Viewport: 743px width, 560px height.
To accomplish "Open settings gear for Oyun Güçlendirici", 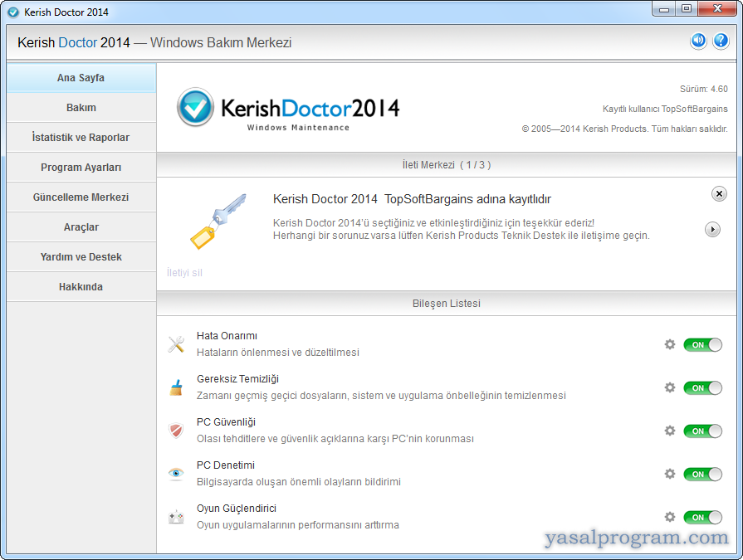I will coord(670,517).
